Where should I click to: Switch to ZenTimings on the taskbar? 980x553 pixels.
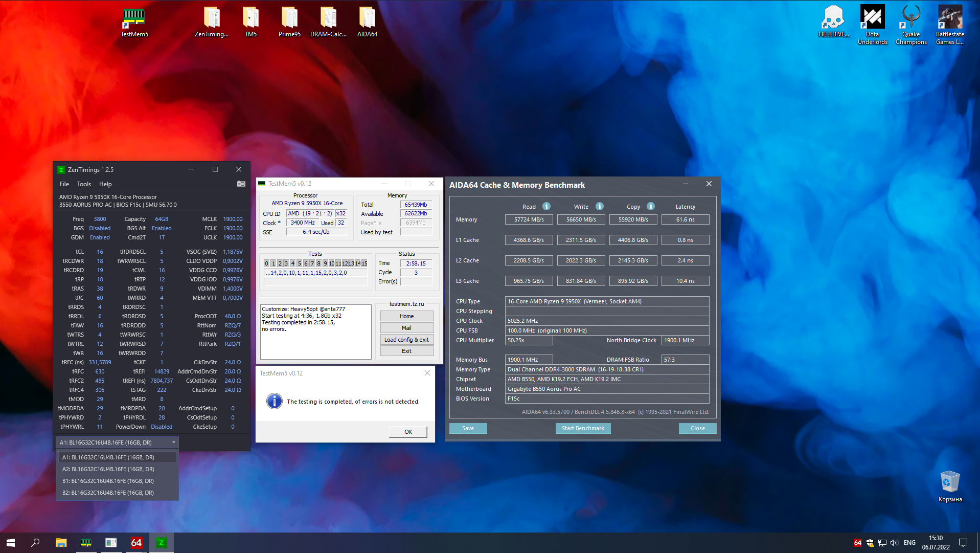tap(161, 543)
